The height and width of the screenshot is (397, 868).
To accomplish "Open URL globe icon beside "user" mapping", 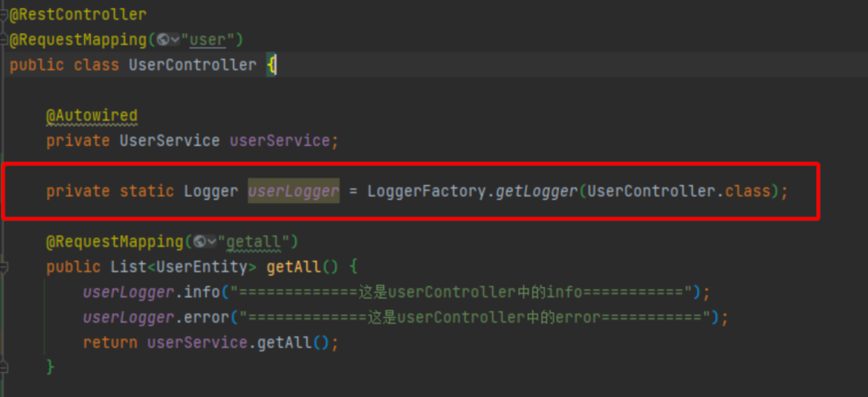I will pos(163,40).
